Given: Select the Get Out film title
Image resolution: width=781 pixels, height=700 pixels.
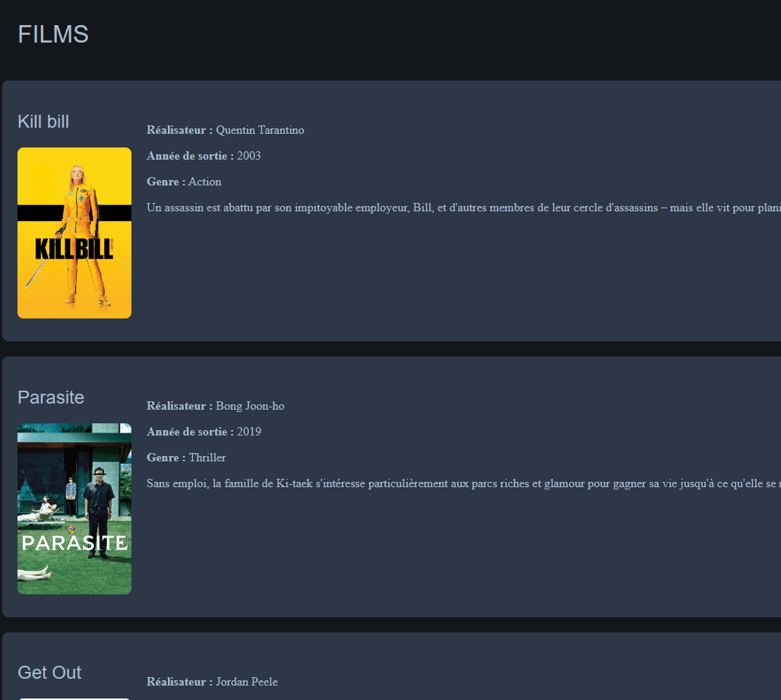Looking at the screenshot, I should pyautogui.click(x=49, y=673).
